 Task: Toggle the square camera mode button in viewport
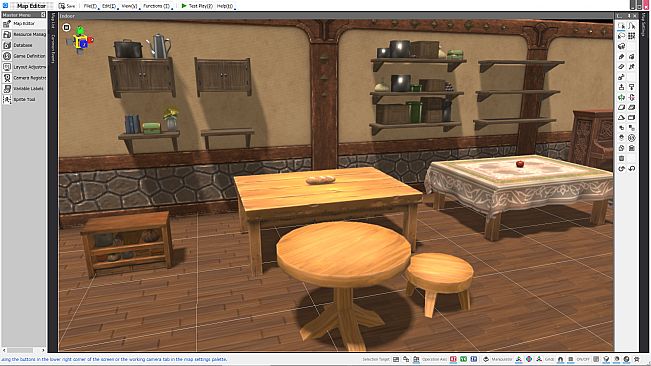[66, 27]
